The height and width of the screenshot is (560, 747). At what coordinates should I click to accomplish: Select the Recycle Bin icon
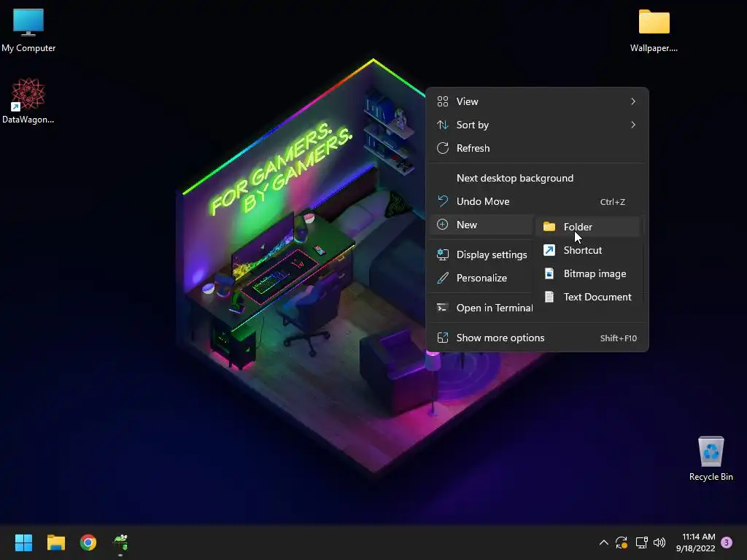point(711,459)
